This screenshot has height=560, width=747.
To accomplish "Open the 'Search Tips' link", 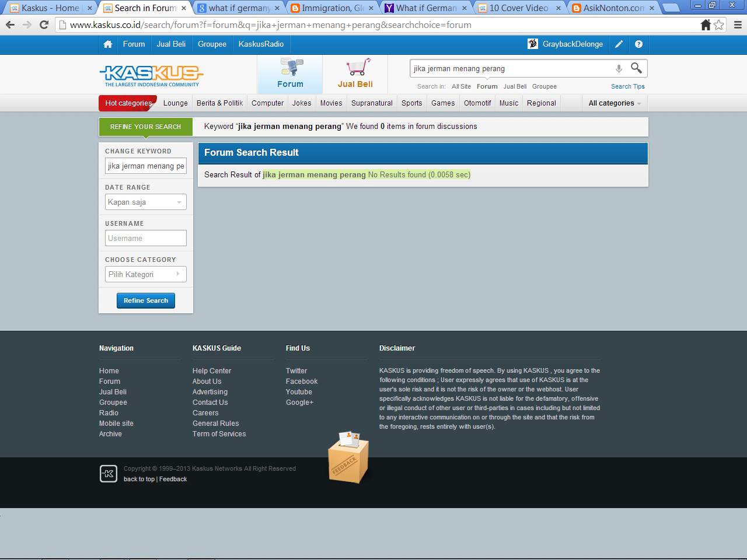I will tap(628, 86).
